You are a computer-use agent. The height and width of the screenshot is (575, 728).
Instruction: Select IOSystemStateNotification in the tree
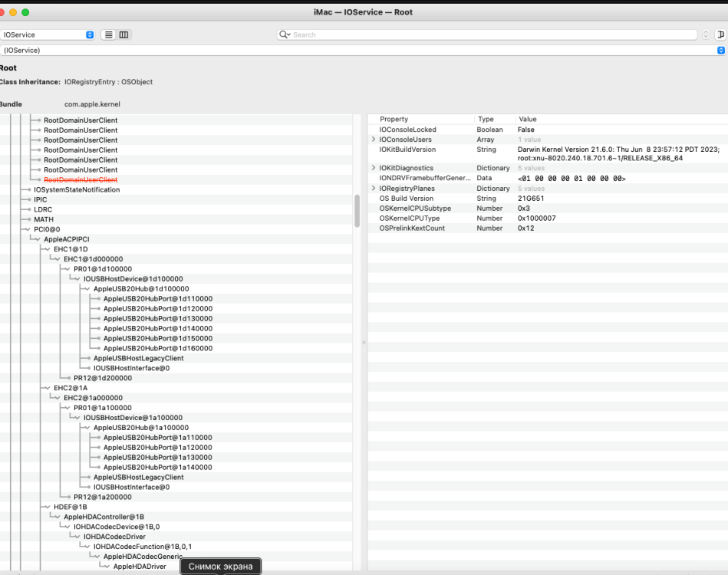pyautogui.click(x=77, y=190)
